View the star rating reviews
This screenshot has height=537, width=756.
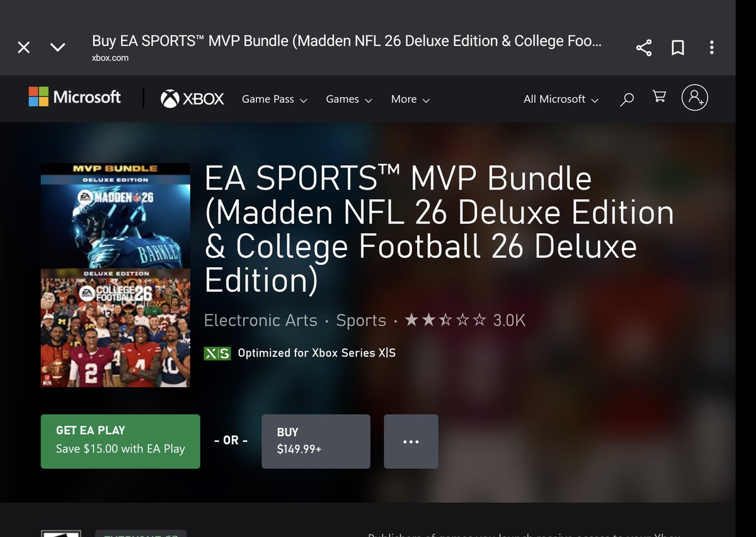click(446, 320)
